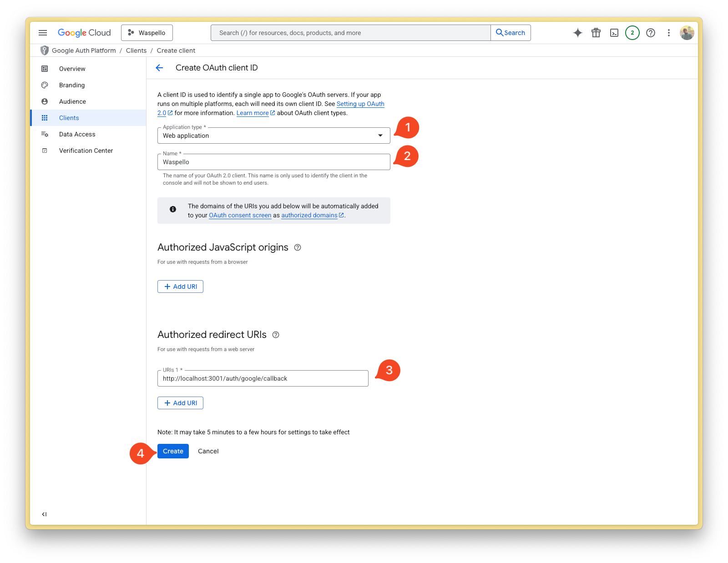Select Waspello from the project picker
Screen dimensions: 728x563
point(147,32)
